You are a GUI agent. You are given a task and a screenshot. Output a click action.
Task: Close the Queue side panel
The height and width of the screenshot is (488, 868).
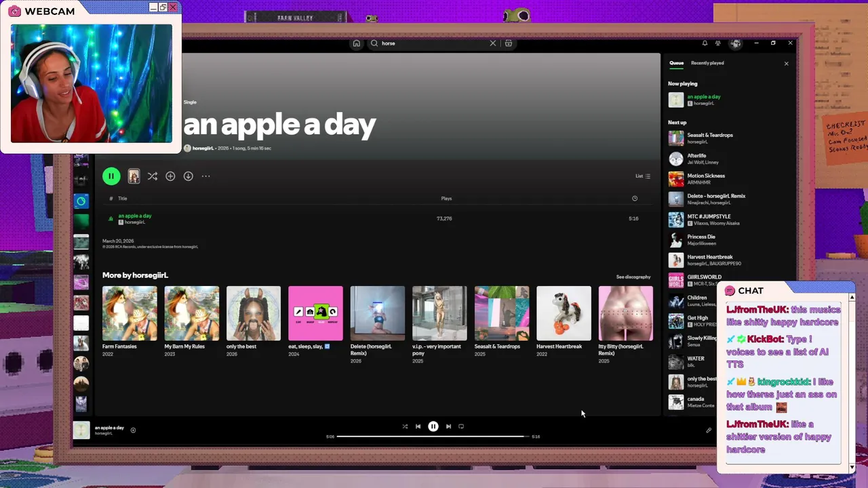point(786,64)
